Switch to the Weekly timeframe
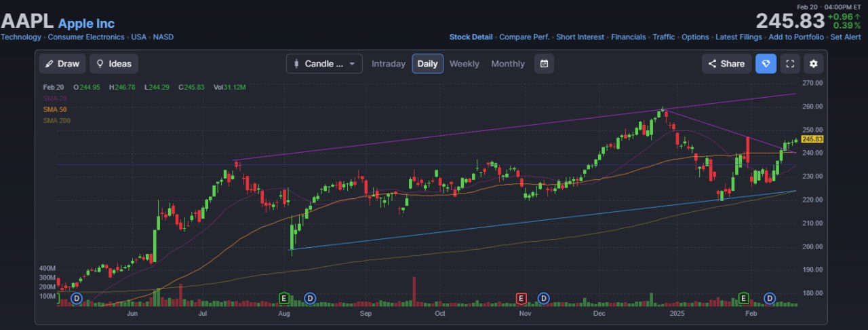 [465, 64]
